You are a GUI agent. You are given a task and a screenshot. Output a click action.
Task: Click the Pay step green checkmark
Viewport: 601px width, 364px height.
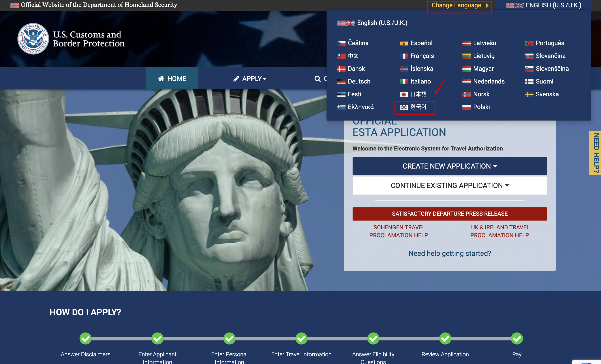point(516,338)
